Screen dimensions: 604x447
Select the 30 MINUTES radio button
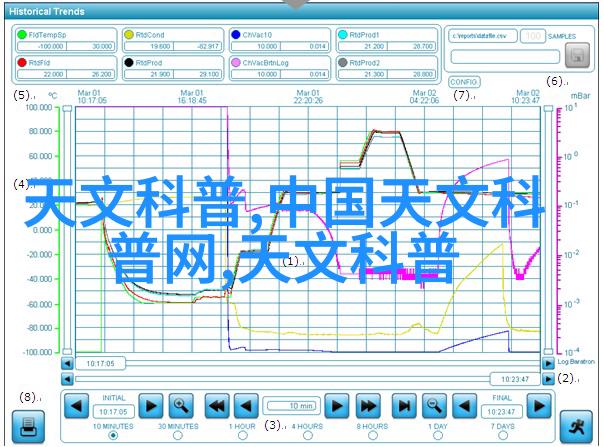coord(178,435)
